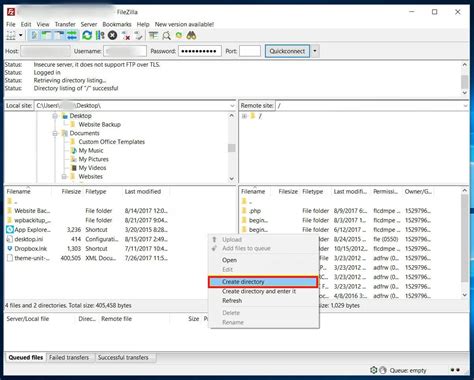Open the File menu

click(11, 24)
